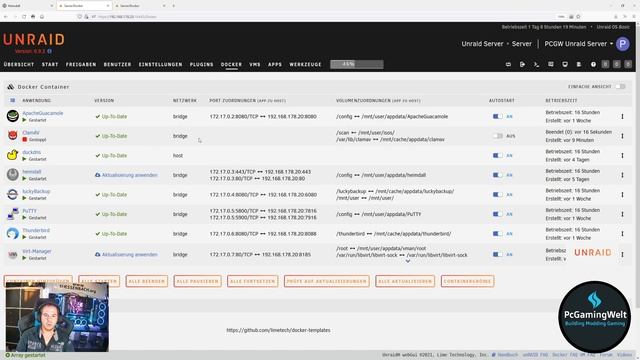
Task: Click the Alle Pausieren button
Action: 197,281
